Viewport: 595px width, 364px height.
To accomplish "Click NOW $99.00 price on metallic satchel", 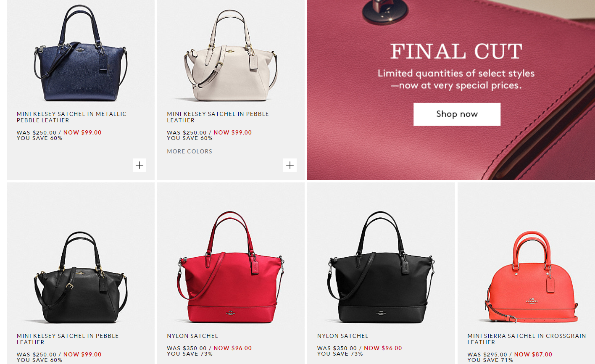I will pos(82,132).
